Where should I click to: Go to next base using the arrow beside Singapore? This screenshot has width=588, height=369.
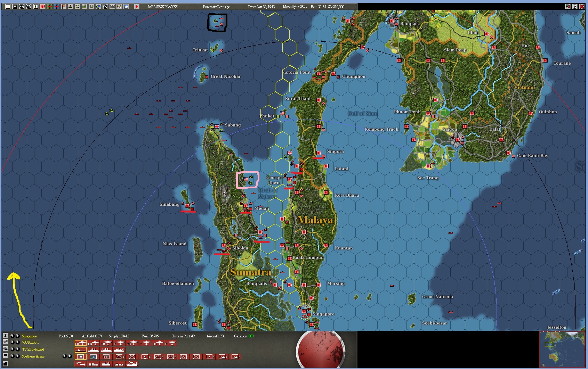click(x=17, y=336)
